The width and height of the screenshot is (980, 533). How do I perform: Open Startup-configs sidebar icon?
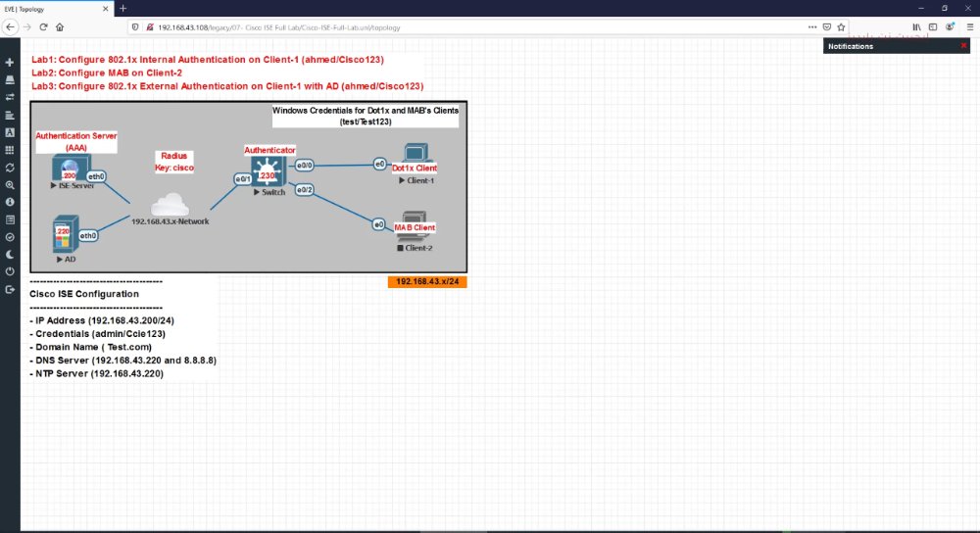pos(10,115)
